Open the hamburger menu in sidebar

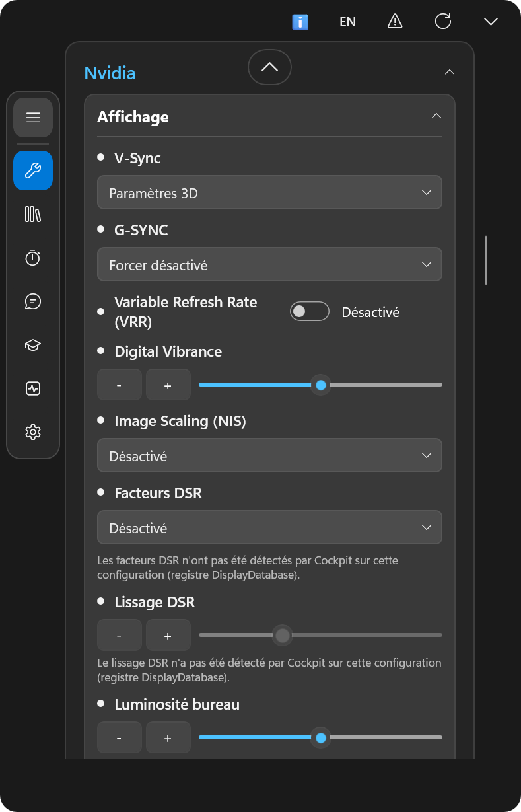coord(33,118)
